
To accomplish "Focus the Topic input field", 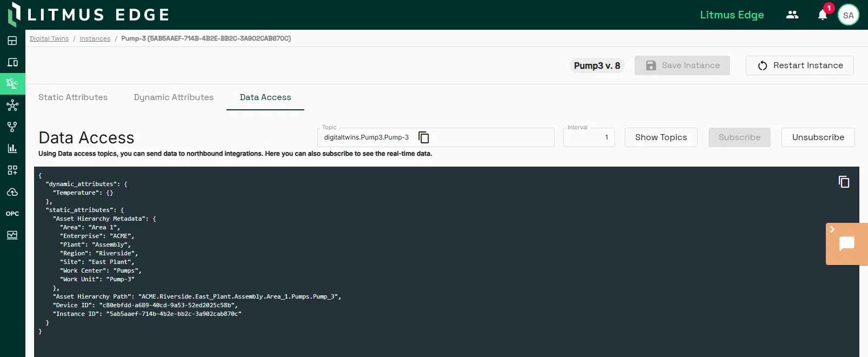I will 436,137.
